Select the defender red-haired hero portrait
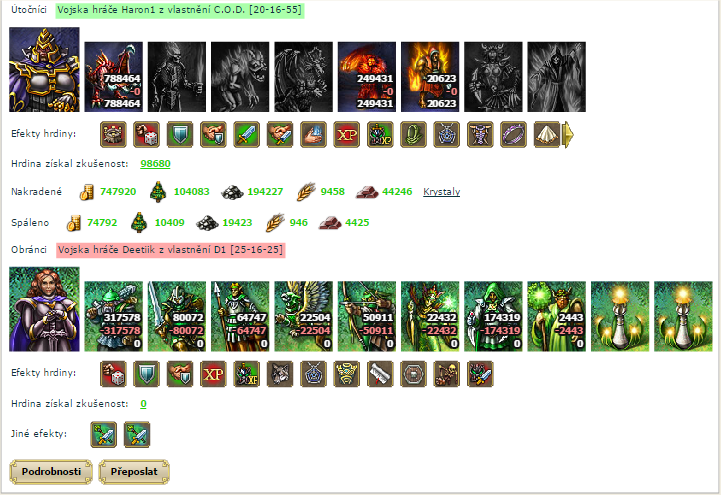 click(44, 309)
